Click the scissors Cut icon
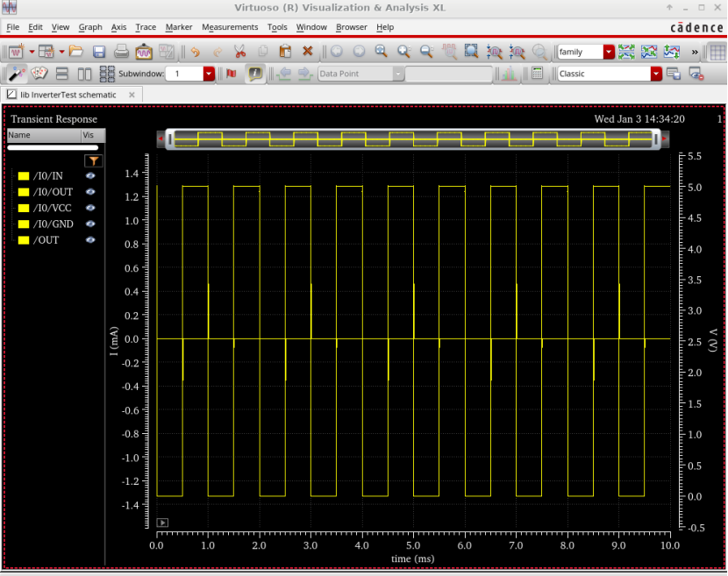This screenshot has height=576, width=728. pos(239,52)
